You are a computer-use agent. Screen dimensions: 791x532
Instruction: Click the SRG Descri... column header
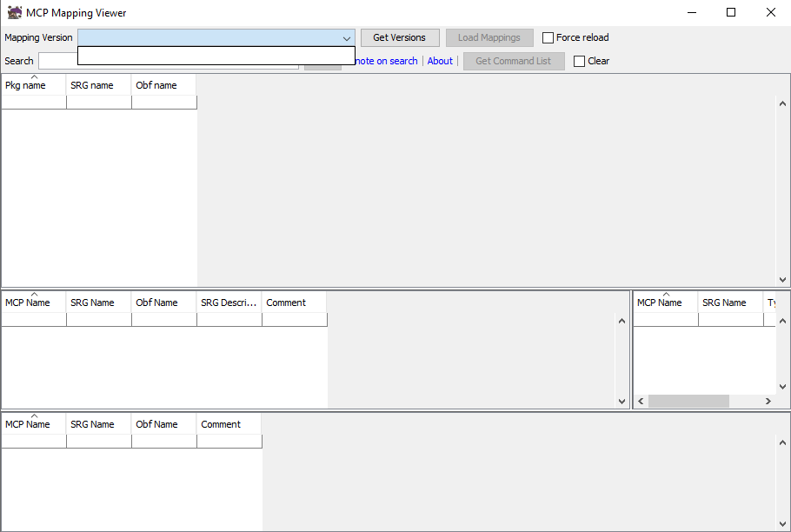229,303
